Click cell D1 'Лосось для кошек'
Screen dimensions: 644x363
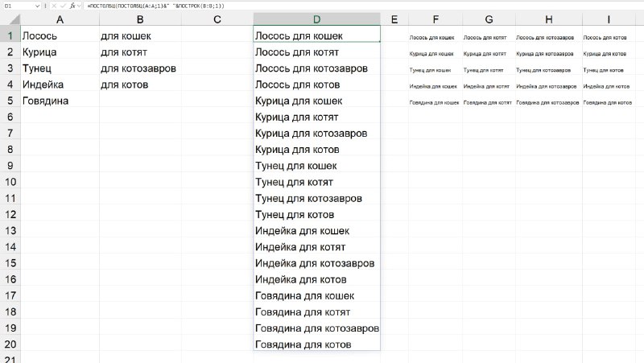[316, 35]
